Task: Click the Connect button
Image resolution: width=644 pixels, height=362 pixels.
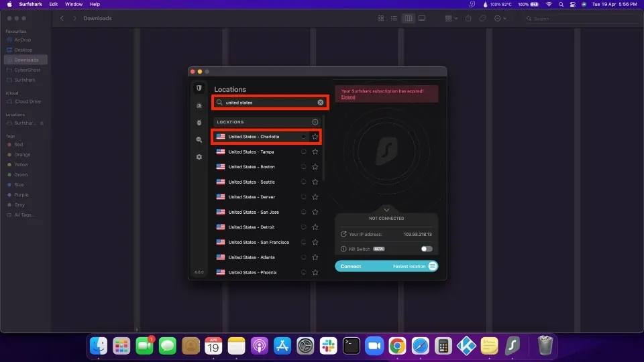Action: tap(386, 266)
